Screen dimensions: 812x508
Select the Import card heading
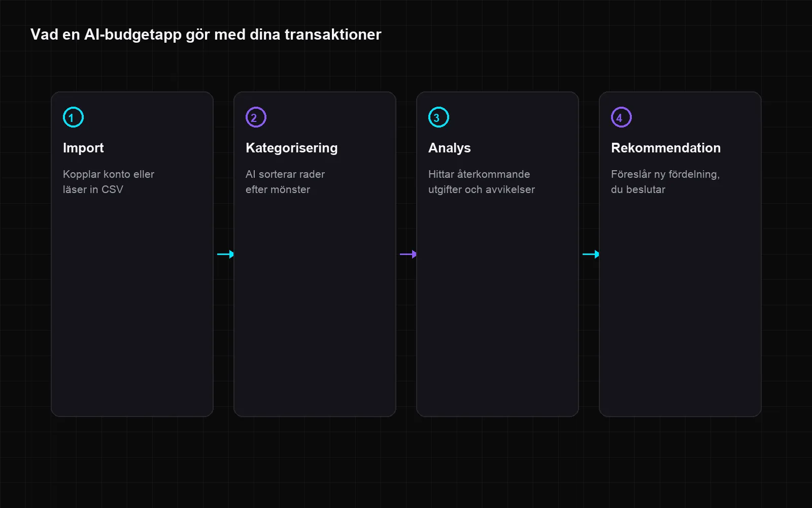click(x=83, y=148)
